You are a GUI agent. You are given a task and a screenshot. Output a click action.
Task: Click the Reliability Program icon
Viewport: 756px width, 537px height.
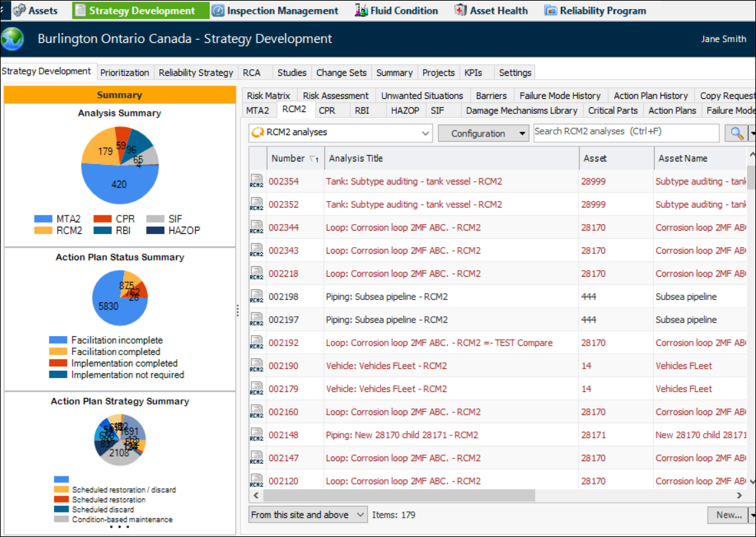[x=550, y=11]
